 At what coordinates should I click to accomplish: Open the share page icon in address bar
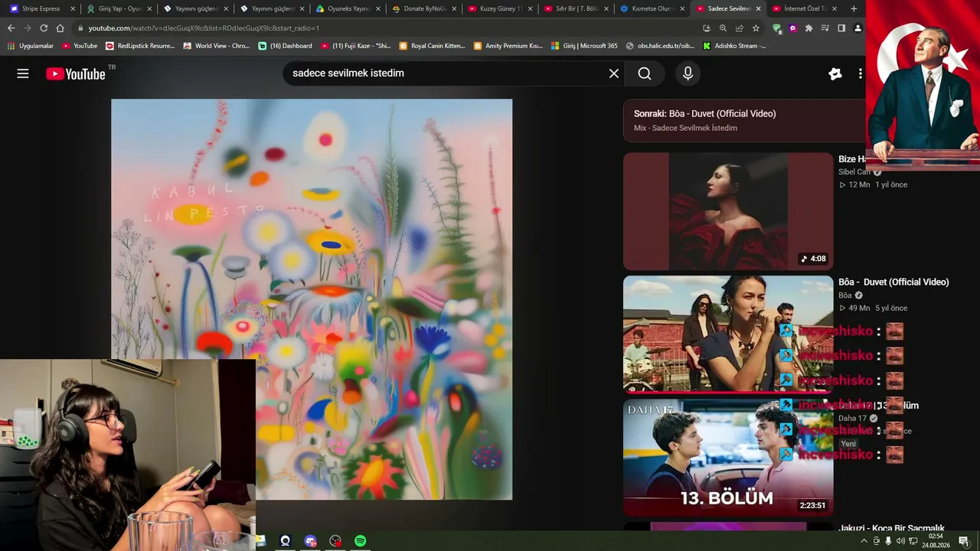click(x=739, y=28)
